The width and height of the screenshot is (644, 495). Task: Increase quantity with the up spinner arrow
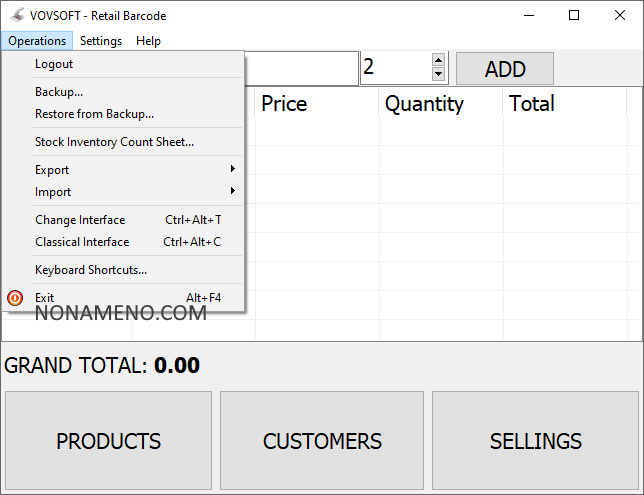pyautogui.click(x=438, y=60)
